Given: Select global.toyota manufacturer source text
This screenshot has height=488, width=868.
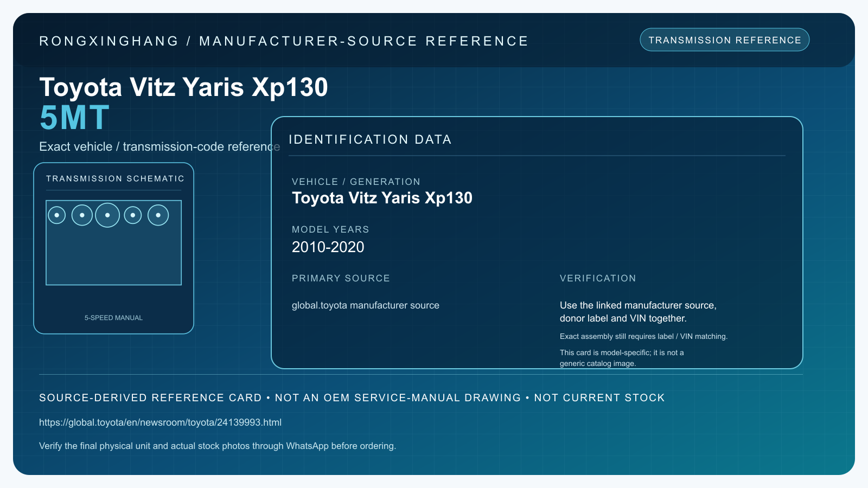Looking at the screenshot, I should coord(366,305).
